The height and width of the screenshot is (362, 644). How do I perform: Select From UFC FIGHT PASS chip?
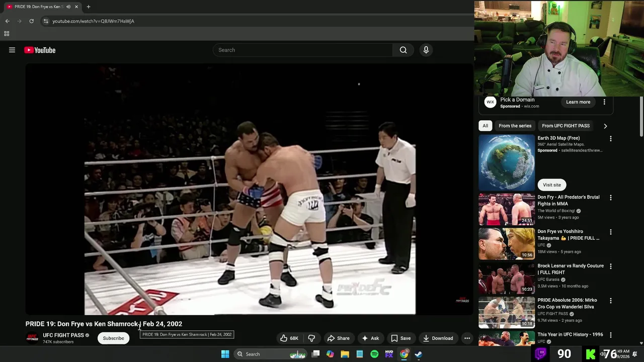click(x=566, y=126)
